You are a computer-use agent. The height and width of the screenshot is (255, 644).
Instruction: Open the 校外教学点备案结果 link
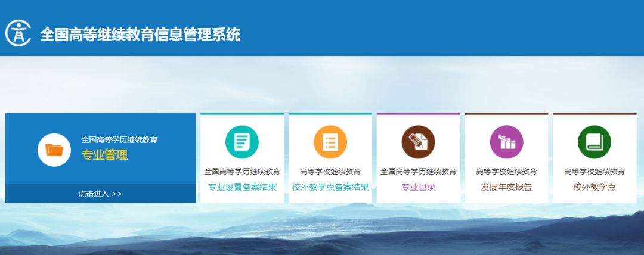tap(330, 187)
